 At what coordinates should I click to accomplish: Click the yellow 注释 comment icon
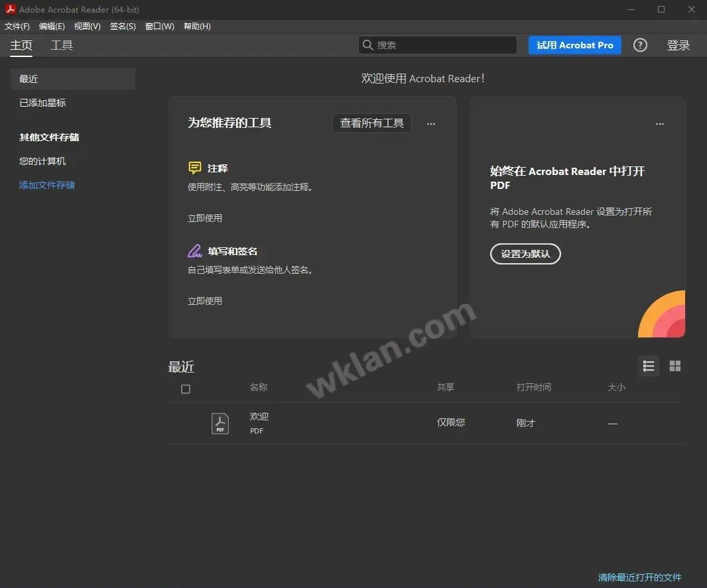[x=195, y=168]
